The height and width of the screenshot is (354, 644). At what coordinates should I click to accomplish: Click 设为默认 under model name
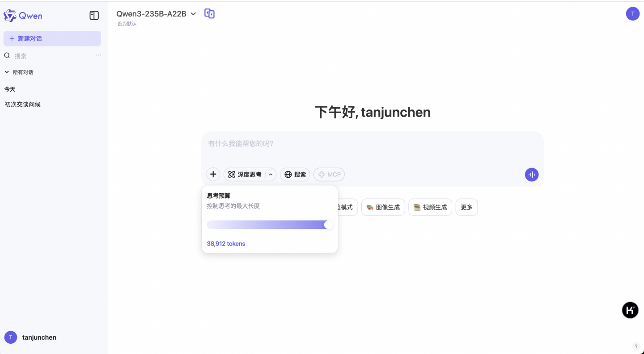coord(127,24)
